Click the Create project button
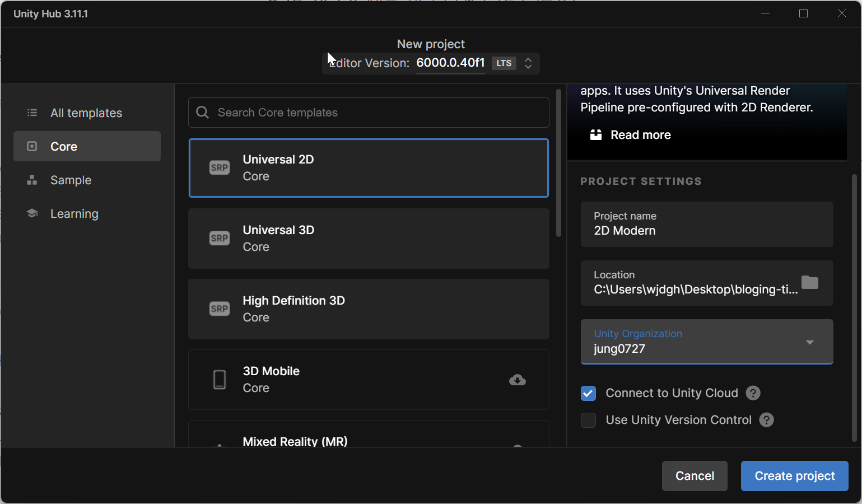 click(795, 476)
